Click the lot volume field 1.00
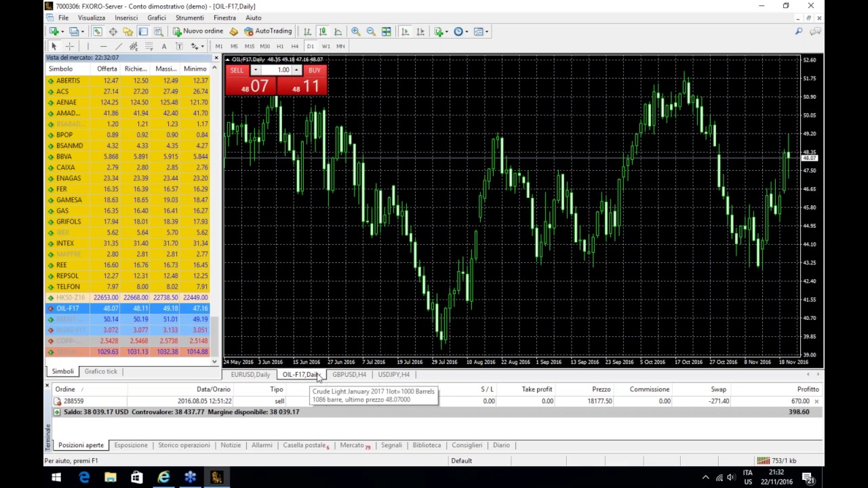The width and height of the screenshot is (868, 488). [277, 70]
